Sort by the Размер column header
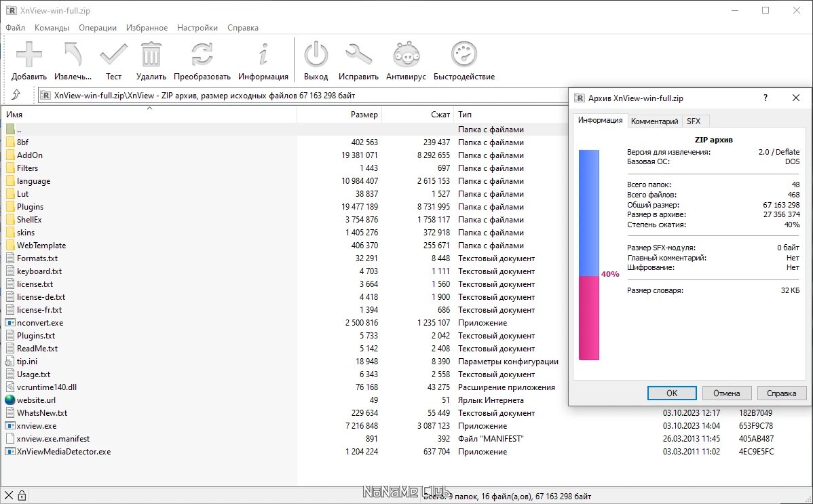Viewport: 813px width, 504px height. click(339, 115)
